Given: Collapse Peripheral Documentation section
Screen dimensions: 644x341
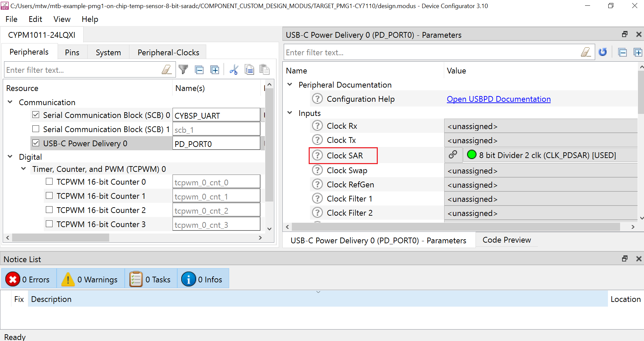Looking at the screenshot, I should (290, 84).
